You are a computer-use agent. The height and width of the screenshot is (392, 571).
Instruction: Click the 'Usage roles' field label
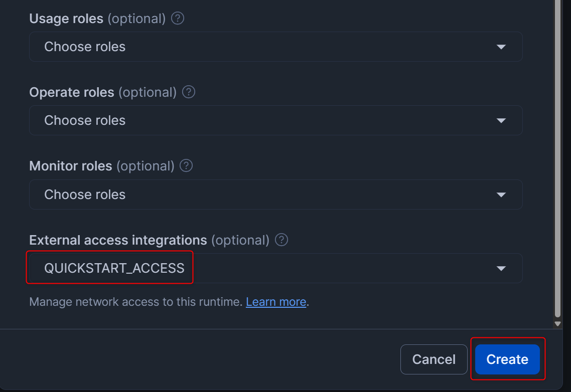click(x=66, y=19)
